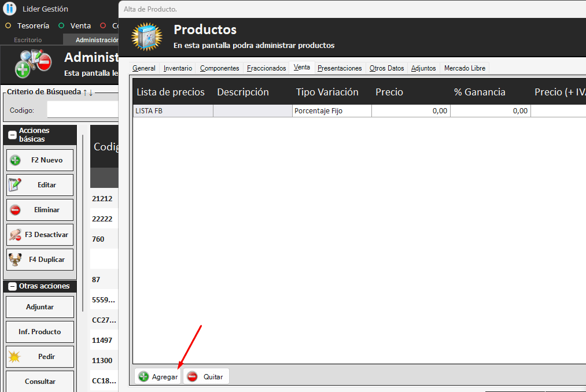Click the Editar notepad pencil icon
Screen dimensions: 586x392
pyautogui.click(x=15, y=185)
